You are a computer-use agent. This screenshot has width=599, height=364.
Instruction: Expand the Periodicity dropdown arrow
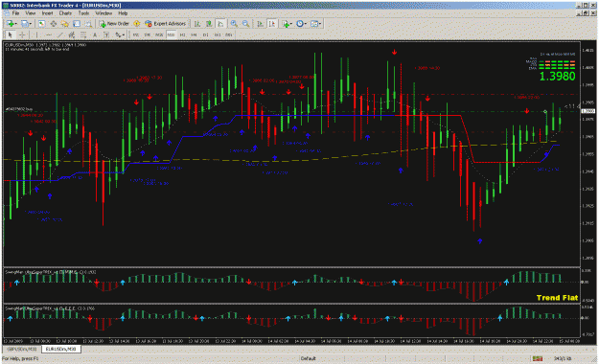coord(306,24)
